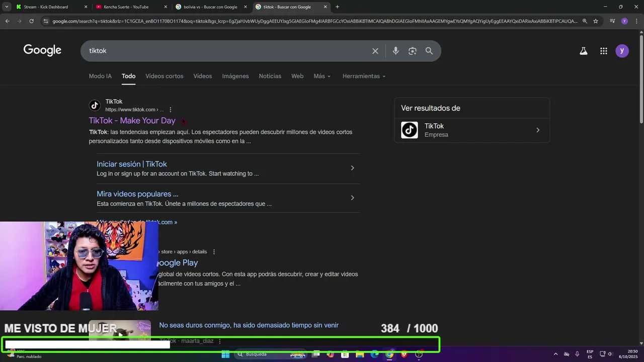Open the Google account avatar menu
Image resolution: width=644 pixels, height=362 pixels.
pyautogui.click(x=622, y=51)
